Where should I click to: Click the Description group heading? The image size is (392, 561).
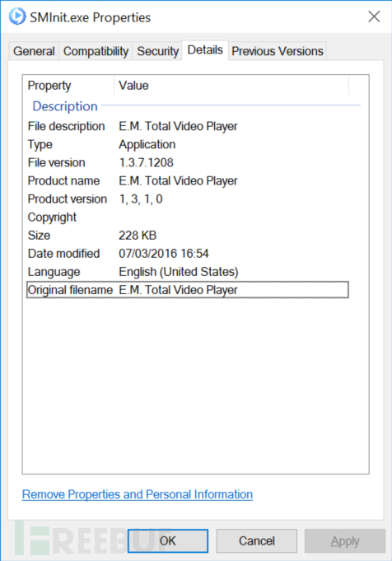tap(65, 106)
